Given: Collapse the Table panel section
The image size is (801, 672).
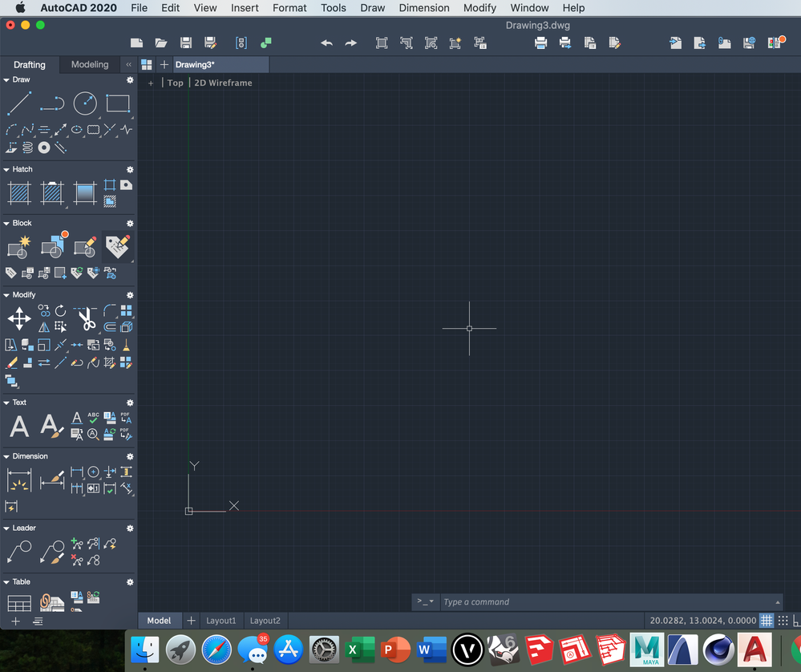Looking at the screenshot, I should (6, 582).
